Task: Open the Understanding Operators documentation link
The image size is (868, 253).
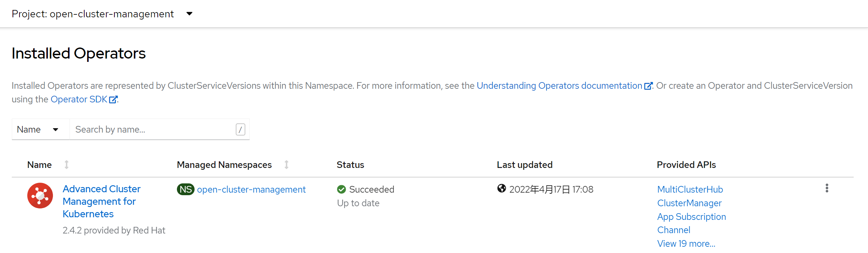Action: (x=559, y=85)
